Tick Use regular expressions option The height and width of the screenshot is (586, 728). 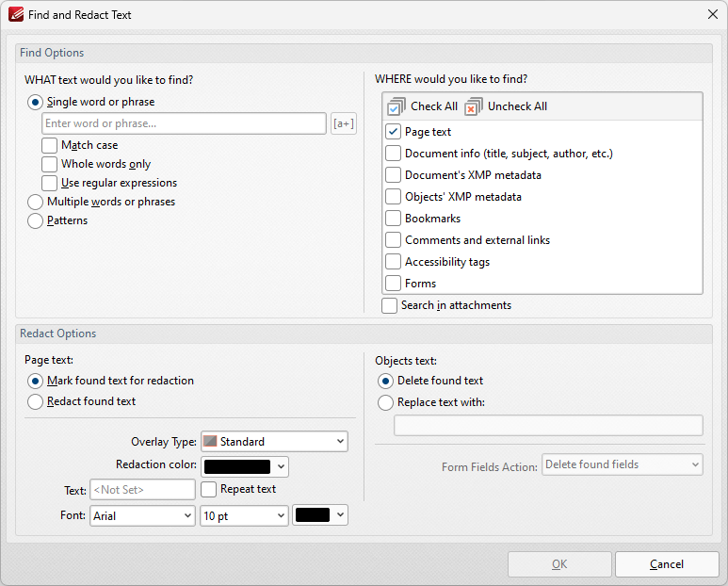(x=49, y=183)
